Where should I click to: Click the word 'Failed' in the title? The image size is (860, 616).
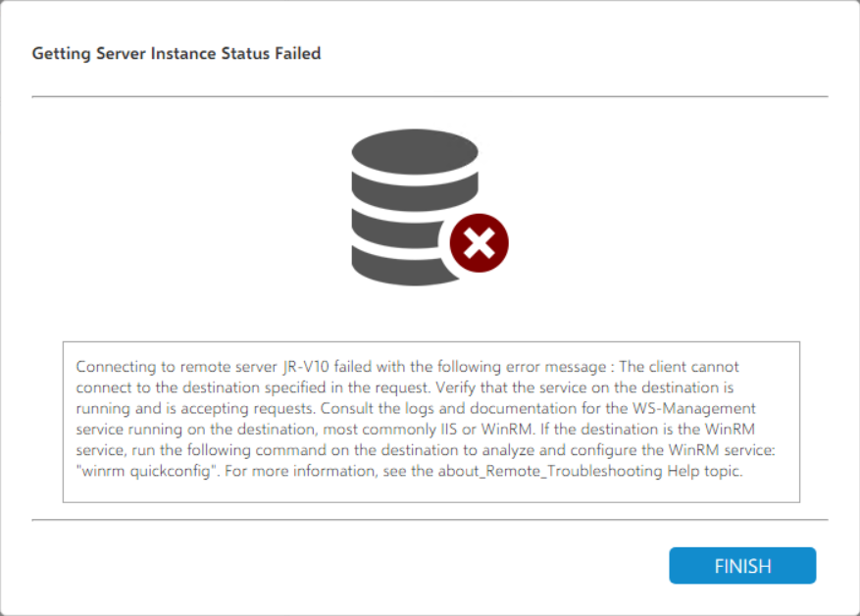(297, 53)
